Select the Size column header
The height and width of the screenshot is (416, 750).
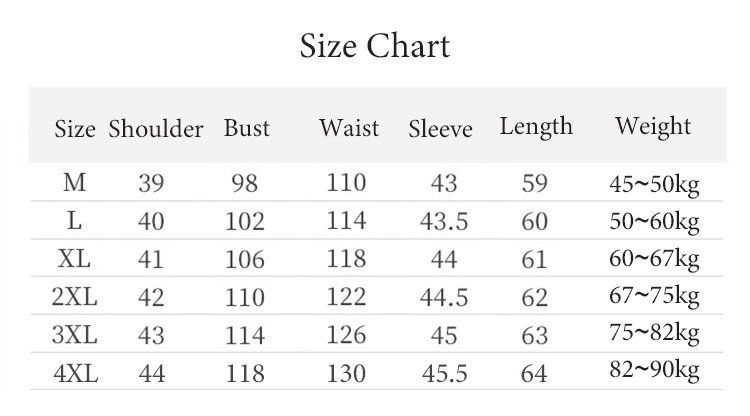click(x=75, y=129)
